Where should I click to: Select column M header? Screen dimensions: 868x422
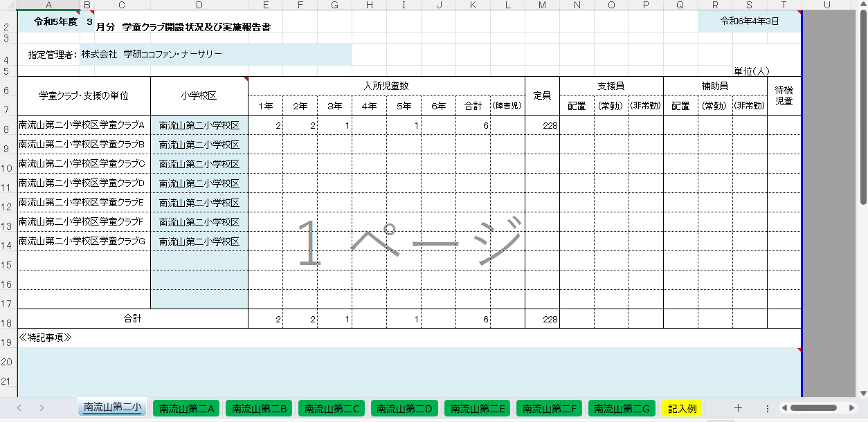click(542, 5)
